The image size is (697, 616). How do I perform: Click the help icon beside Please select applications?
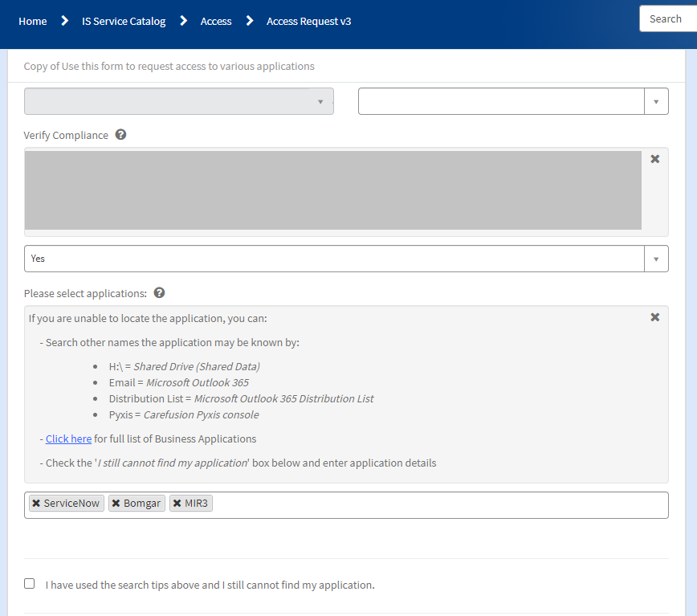pos(159,292)
